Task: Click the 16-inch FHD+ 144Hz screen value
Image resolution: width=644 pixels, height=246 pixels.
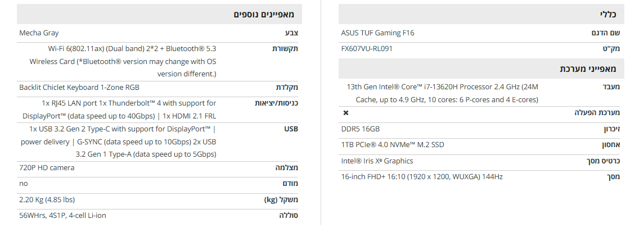Action: click(x=422, y=176)
